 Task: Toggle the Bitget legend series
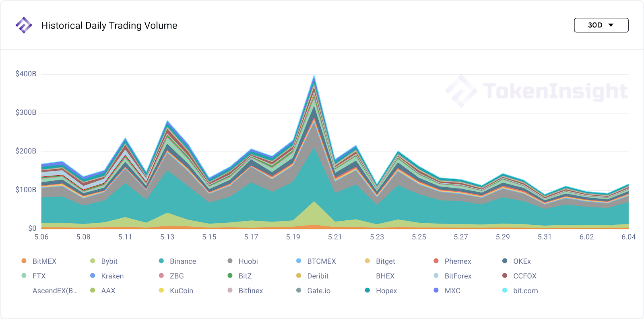pos(380,261)
